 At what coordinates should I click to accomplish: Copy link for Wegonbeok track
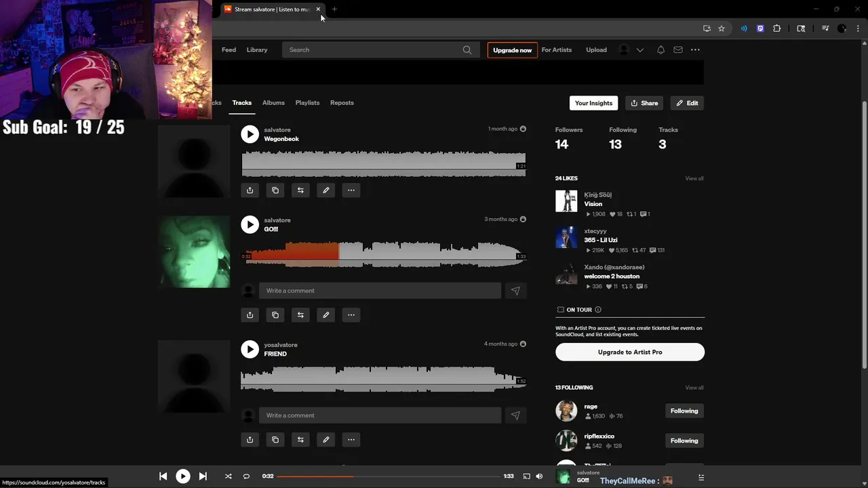pos(275,190)
